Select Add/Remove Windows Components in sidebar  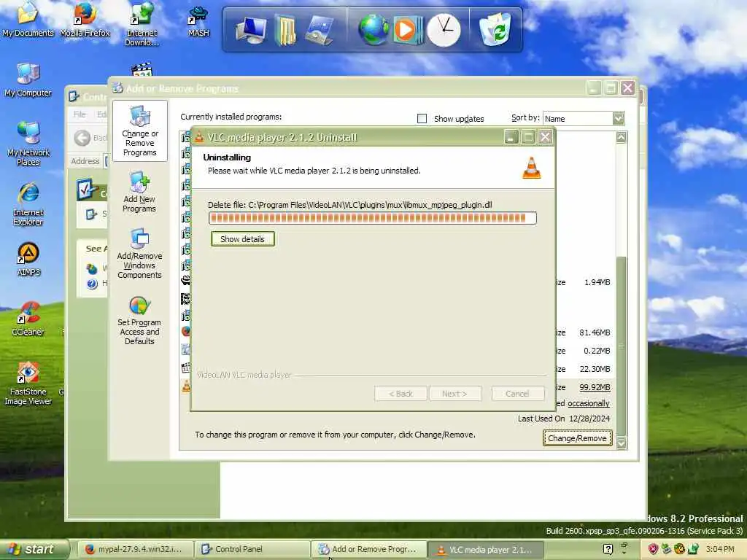(139, 254)
